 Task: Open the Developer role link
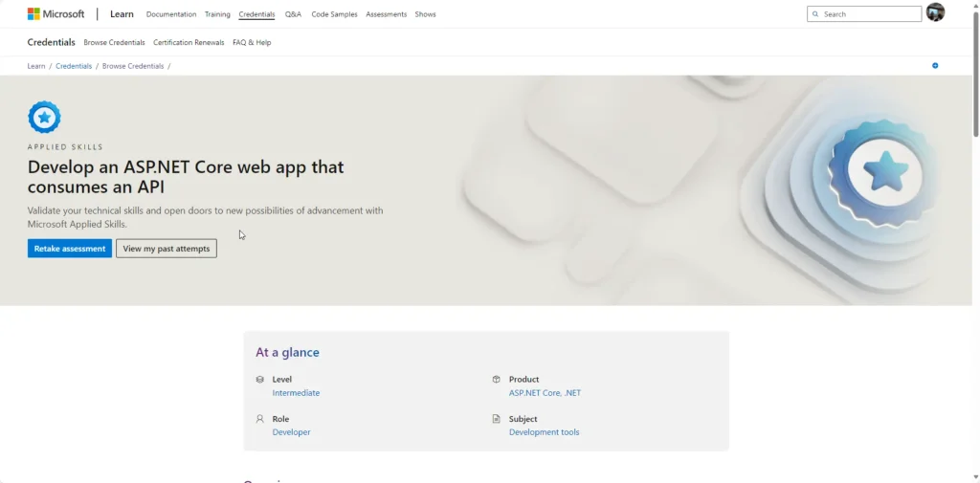[x=291, y=432]
